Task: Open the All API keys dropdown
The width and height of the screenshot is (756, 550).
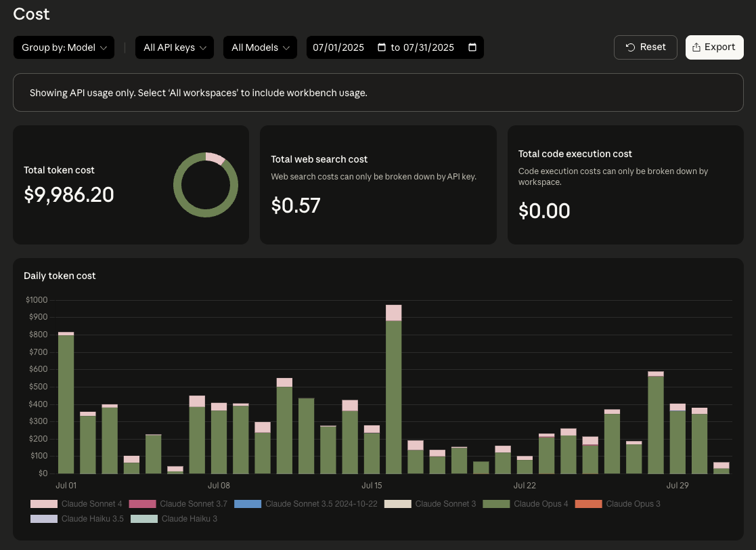Action: 174,47
